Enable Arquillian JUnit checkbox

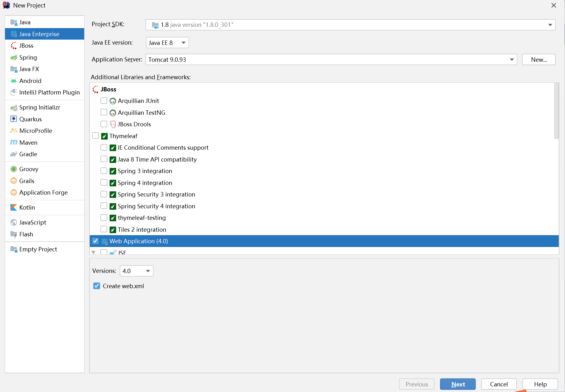[104, 101]
